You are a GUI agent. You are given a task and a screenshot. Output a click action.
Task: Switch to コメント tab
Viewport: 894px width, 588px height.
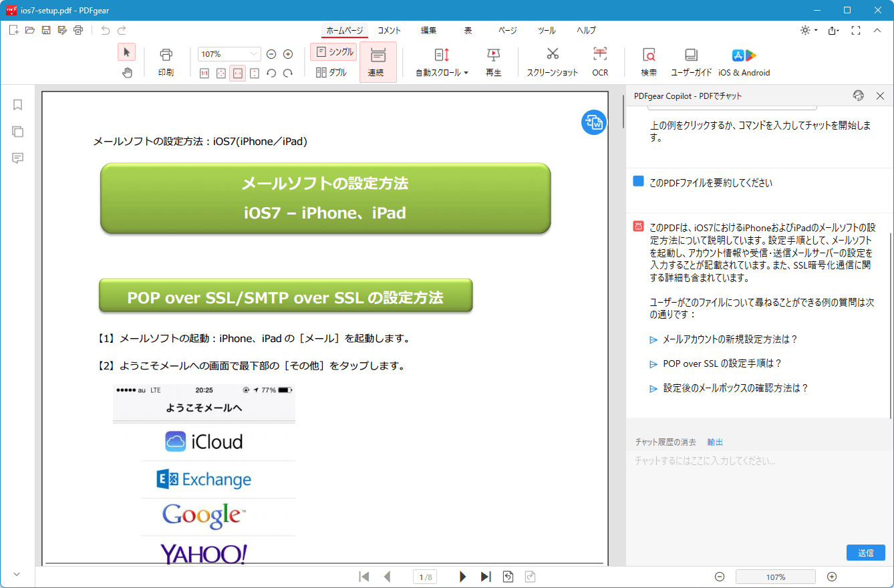390,31
